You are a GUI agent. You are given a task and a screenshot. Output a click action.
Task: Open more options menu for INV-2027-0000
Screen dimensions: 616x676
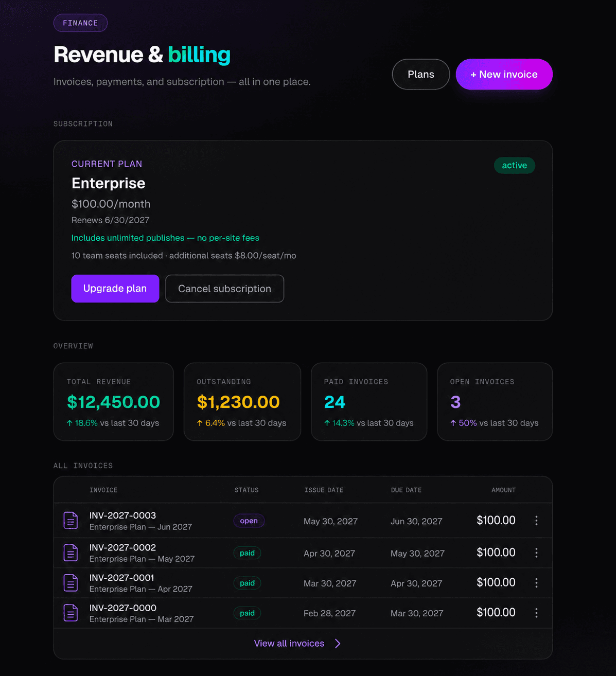click(536, 613)
